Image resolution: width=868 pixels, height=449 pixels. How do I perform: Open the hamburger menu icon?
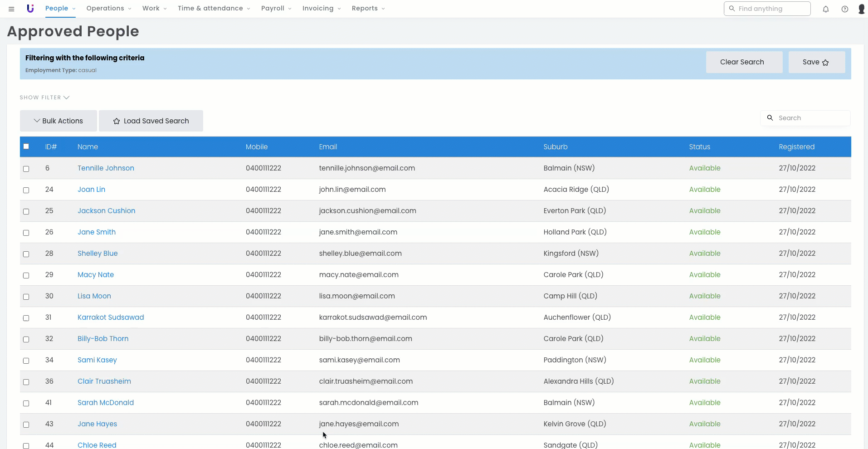click(11, 9)
